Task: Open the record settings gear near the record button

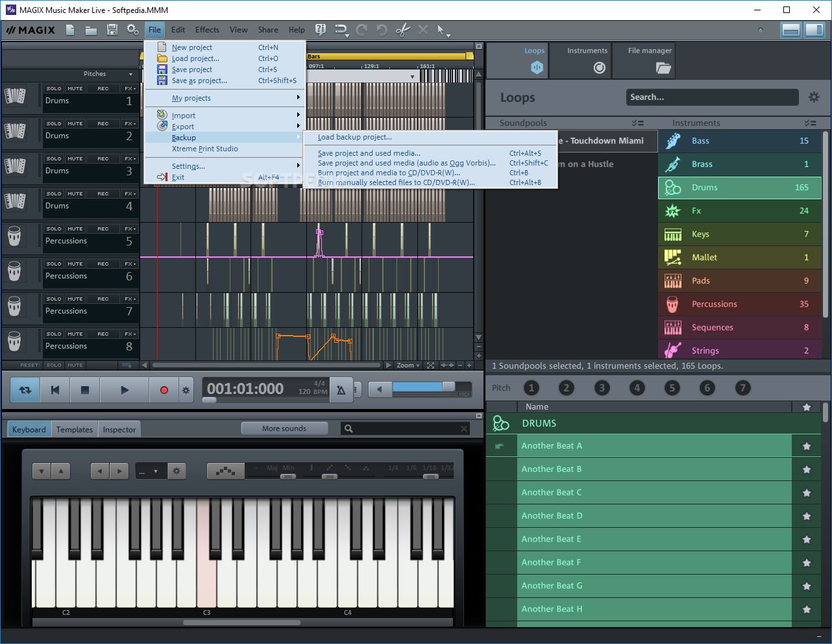Action: point(186,390)
